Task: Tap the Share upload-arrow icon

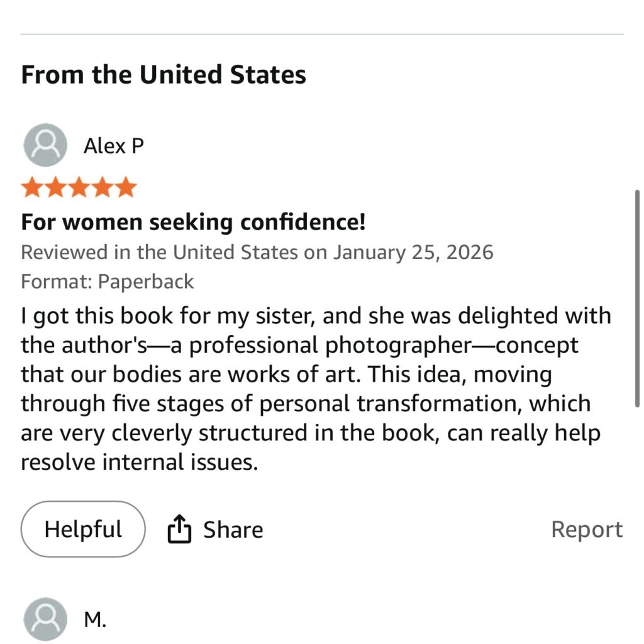Action: 179,529
